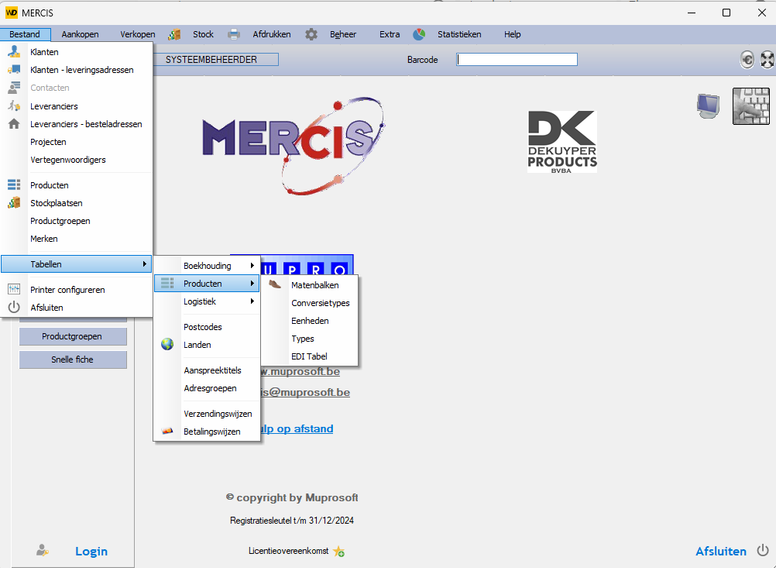Focus the Barcode input field

pos(517,59)
